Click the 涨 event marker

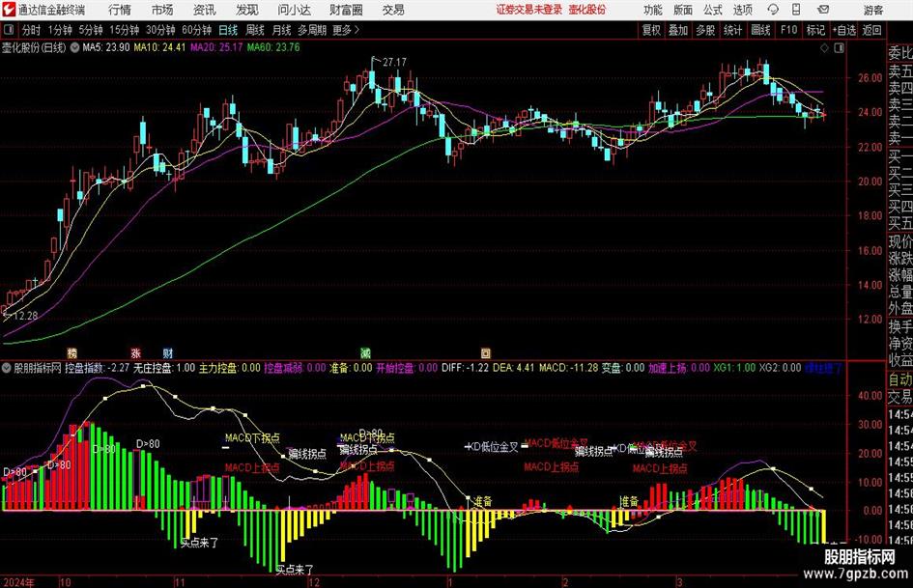pyautogui.click(x=135, y=353)
